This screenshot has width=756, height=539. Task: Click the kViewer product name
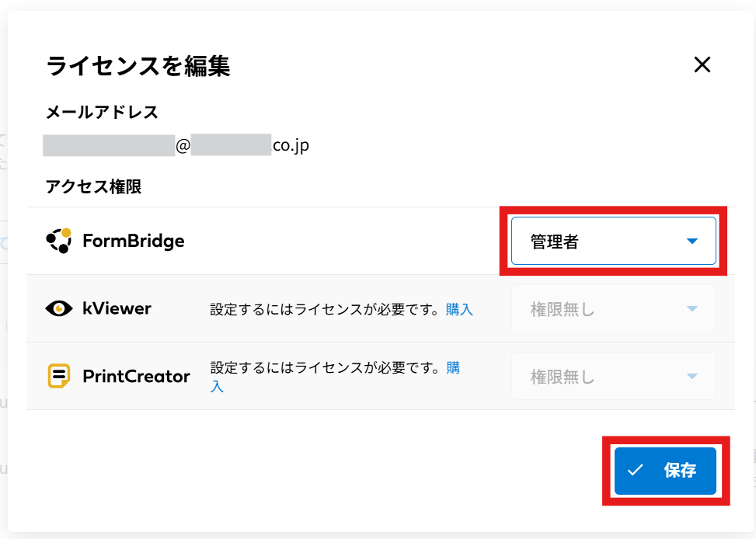point(117,308)
